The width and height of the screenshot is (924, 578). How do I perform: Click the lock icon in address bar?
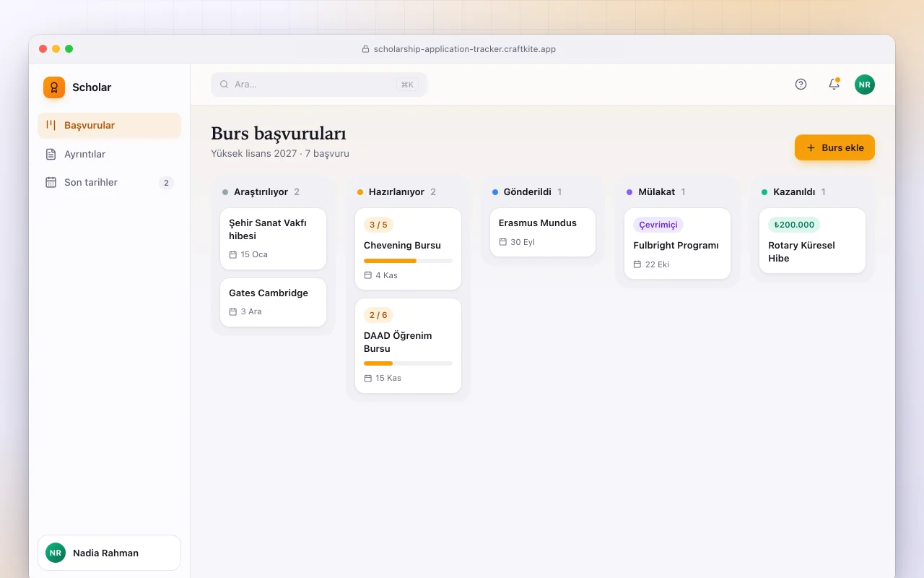365,49
